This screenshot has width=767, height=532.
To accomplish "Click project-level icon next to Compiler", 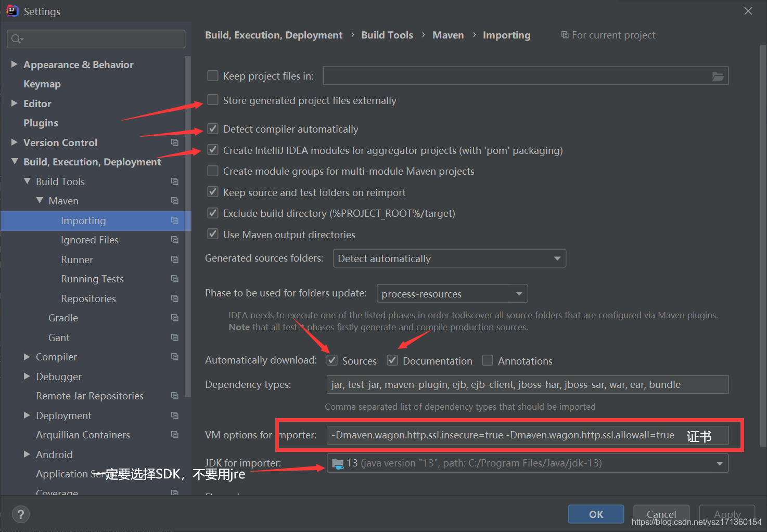I will pos(175,357).
